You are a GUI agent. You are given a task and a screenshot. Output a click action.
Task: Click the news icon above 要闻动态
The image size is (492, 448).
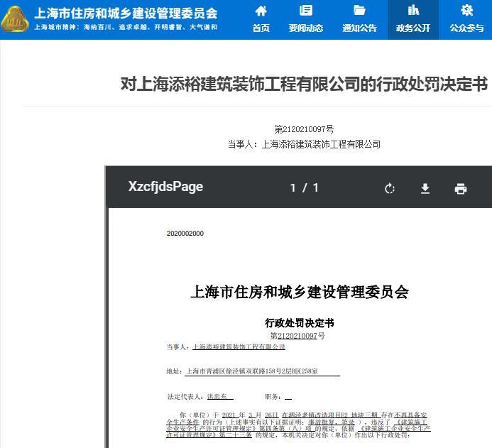point(306,11)
